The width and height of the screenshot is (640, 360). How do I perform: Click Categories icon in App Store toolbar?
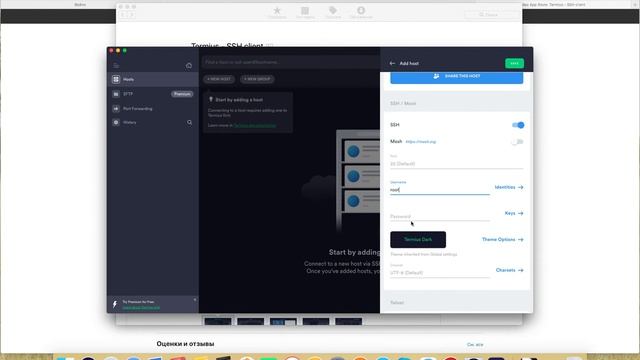coord(305,12)
